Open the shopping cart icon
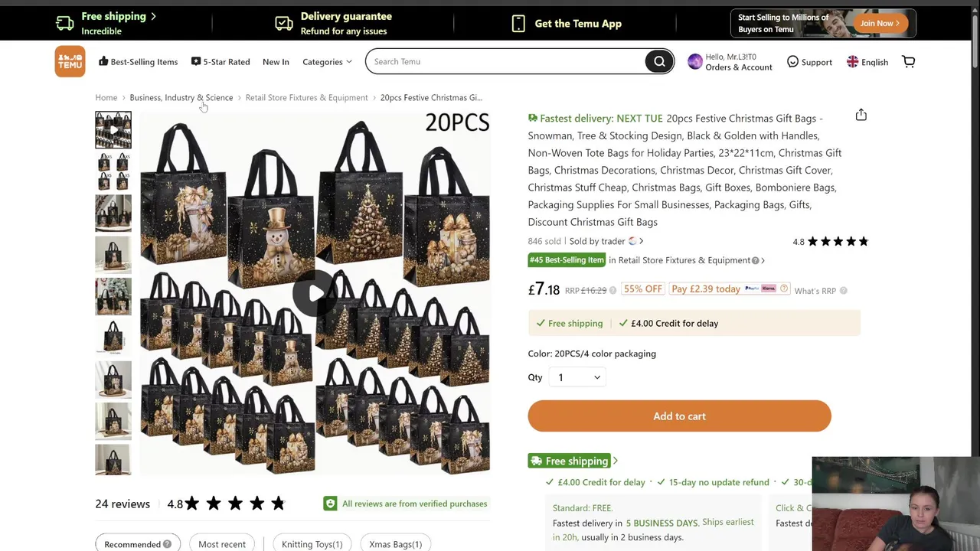Image resolution: width=980 pixels, height=551 pixels. tap(909, 61)
